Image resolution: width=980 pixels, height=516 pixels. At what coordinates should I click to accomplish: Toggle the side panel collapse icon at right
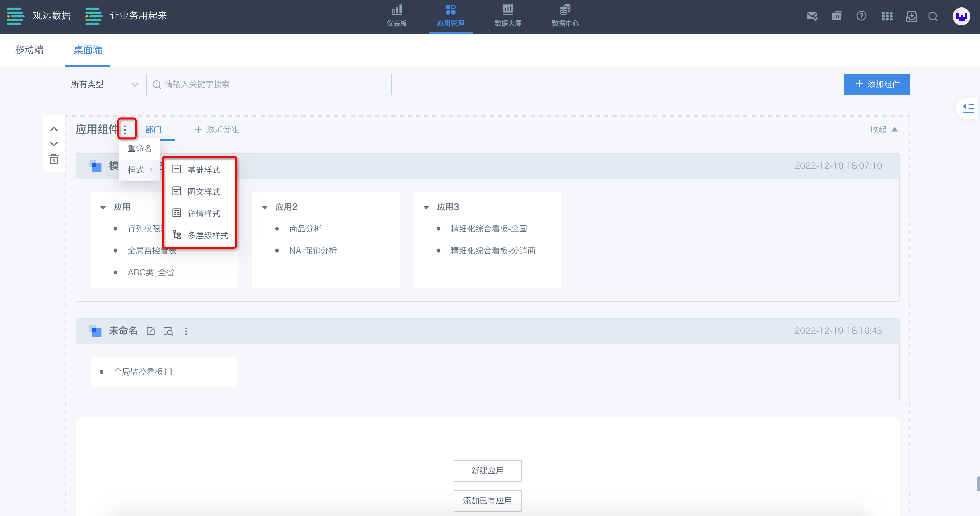pos(968,108)
